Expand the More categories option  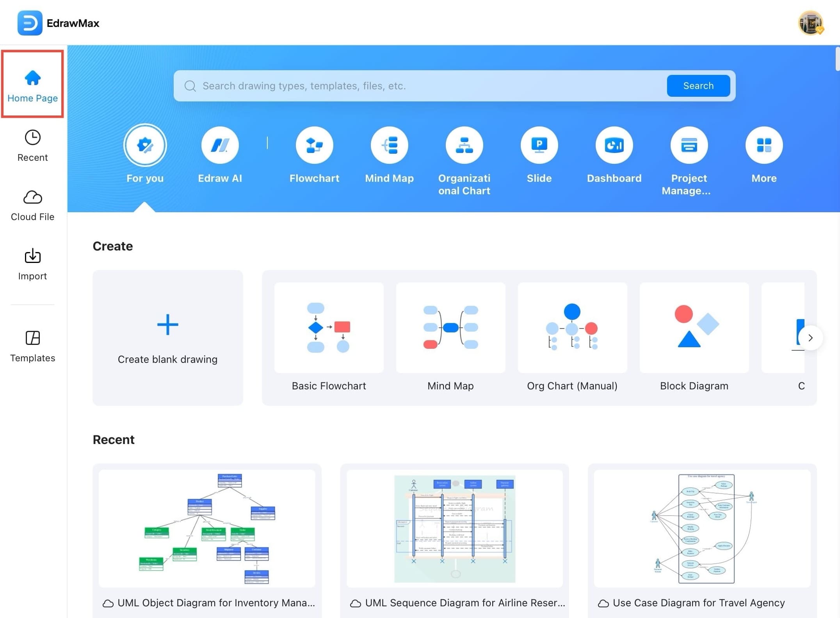coord(764,145)
